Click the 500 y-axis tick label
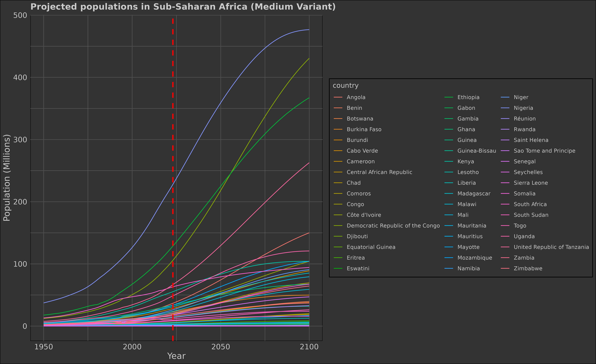The image size is (596, 364). [x=20, y=15]
